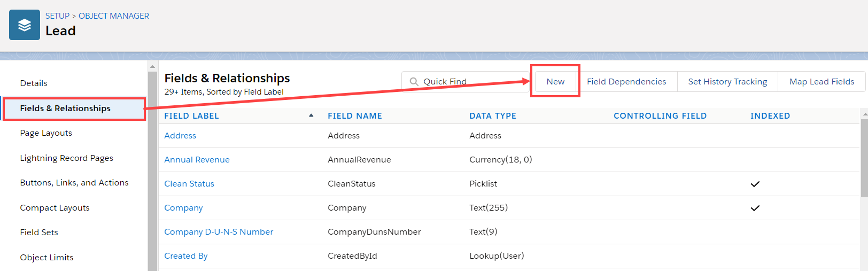Open the Annual Revenue field link
The height and width of the screenshot is (271, 868).
[x=197, y=160]
